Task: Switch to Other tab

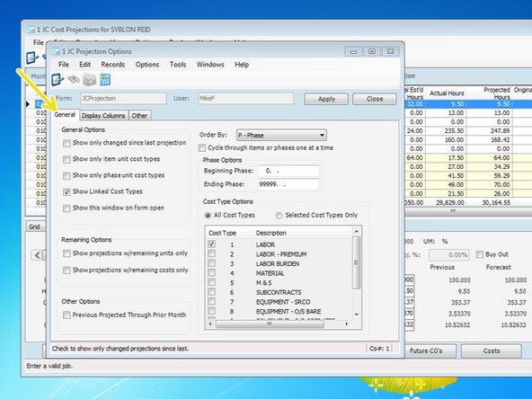Action: click(139, 116)
